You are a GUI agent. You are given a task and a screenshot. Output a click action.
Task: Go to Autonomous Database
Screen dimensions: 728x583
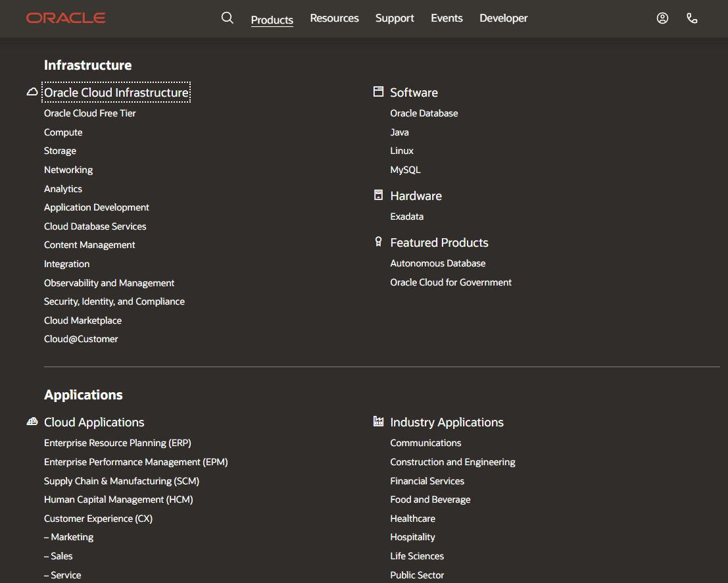[x=438, y=263]
